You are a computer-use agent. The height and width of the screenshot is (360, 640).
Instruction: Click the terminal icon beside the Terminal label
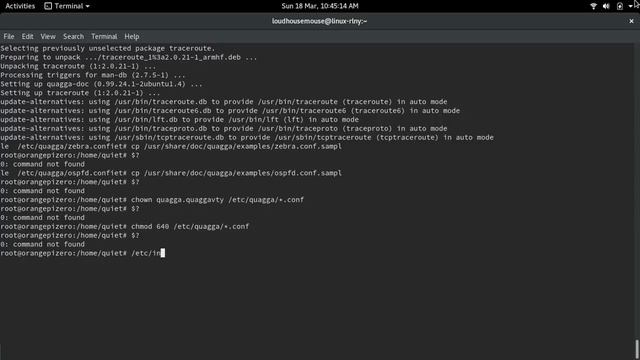[x=48, y=6]
